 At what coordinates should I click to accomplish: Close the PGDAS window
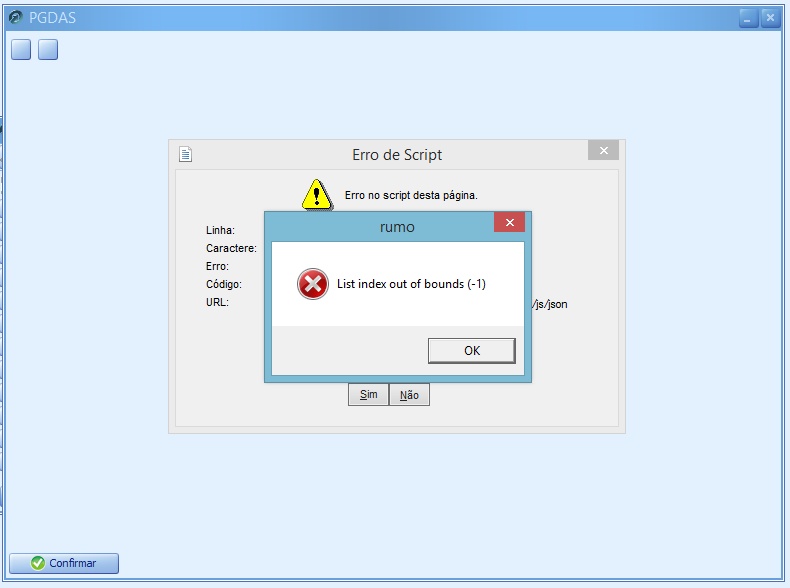click(770, 18)
